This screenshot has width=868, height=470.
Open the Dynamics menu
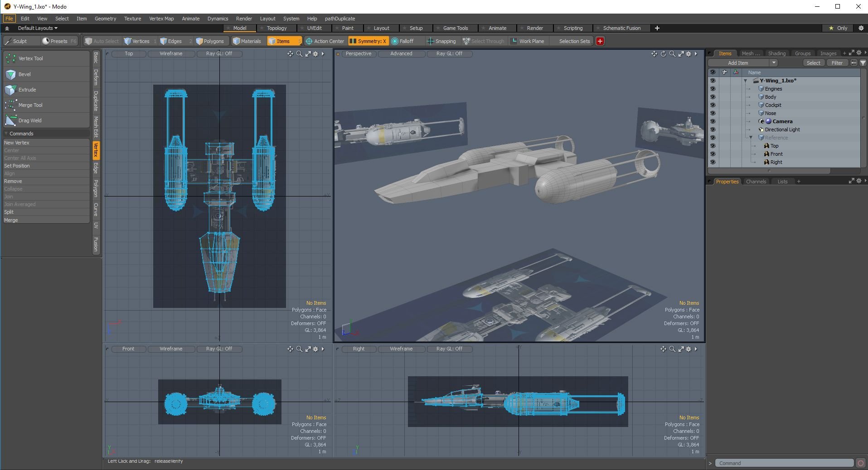pos(218,19)
